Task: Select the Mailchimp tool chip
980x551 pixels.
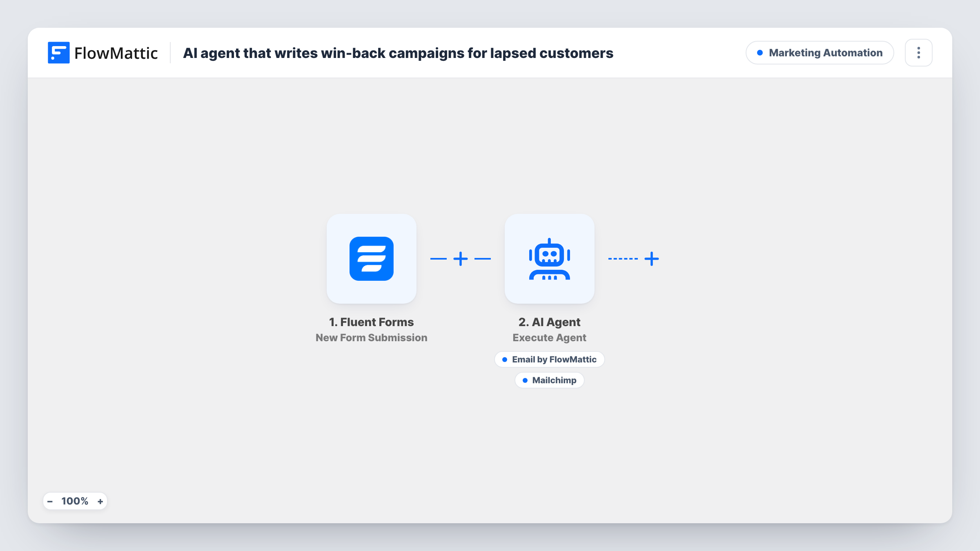Action: click(549, 380)
